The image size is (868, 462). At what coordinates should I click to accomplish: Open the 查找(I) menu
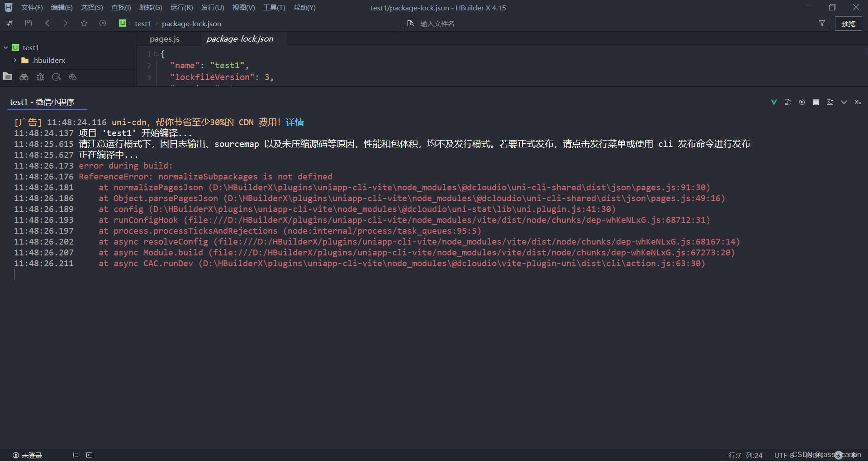click(121, 8)
